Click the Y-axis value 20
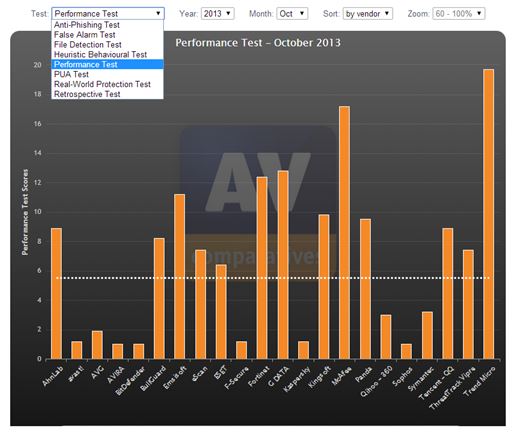 pyautogui.click(x=37, y=65)
